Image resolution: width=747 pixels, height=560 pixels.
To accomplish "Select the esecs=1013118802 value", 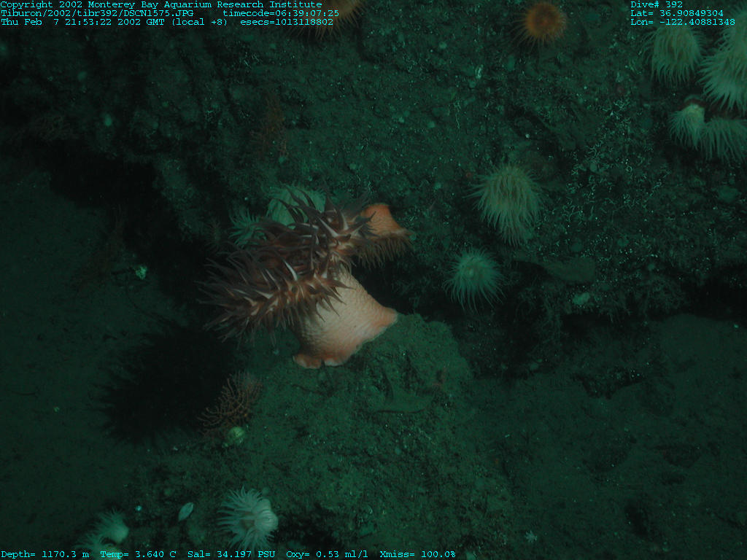I will [x=287, y=22].
